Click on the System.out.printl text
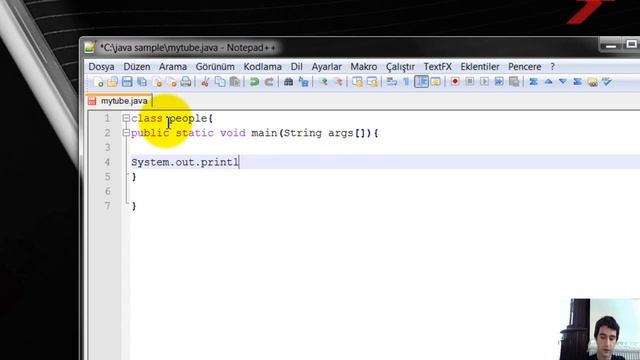640x360 pixels. 185,162
